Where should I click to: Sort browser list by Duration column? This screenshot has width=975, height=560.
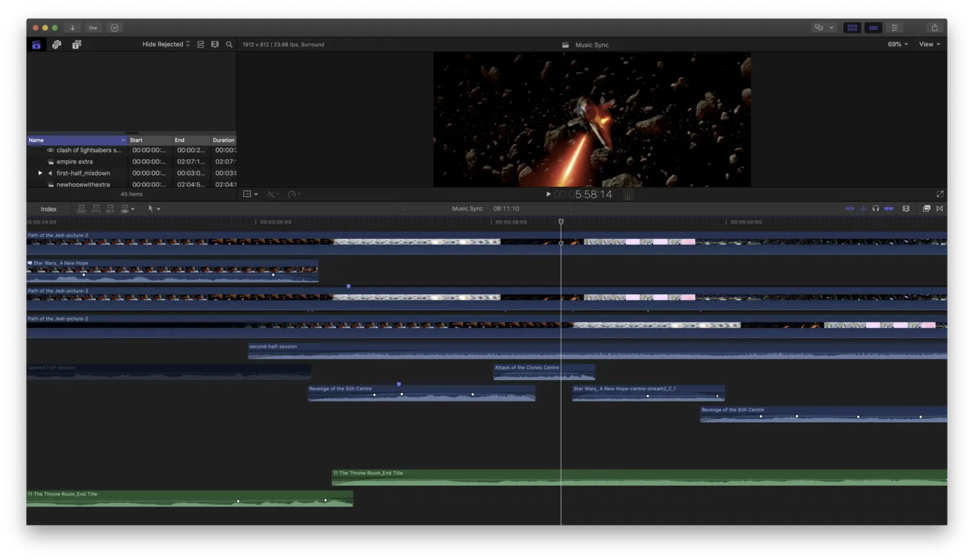(x=224, y=140)
